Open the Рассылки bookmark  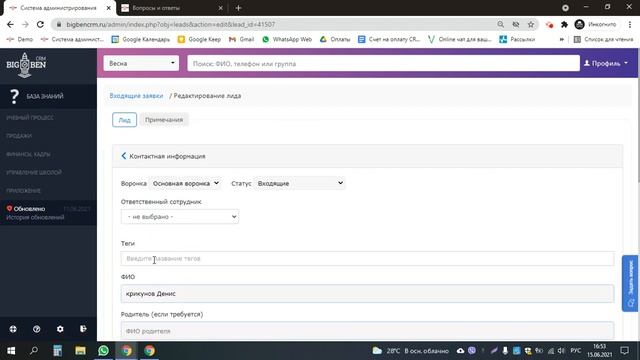tap(517, 39)
